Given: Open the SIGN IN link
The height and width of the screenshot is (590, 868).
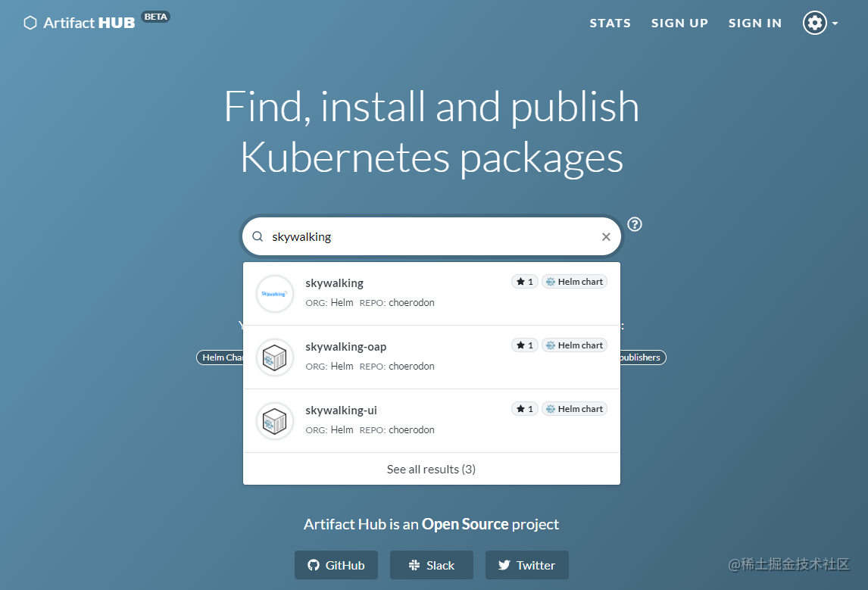Looking at the screenshot, I should point(754,23).
